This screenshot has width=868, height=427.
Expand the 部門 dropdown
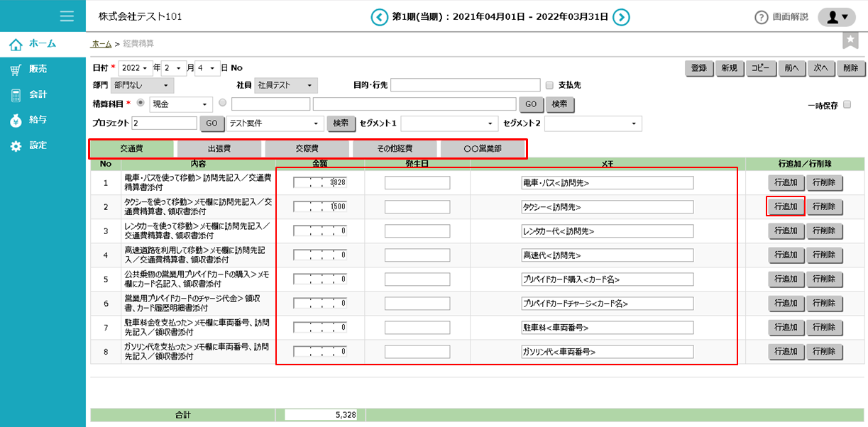click(x=142, y=86)
